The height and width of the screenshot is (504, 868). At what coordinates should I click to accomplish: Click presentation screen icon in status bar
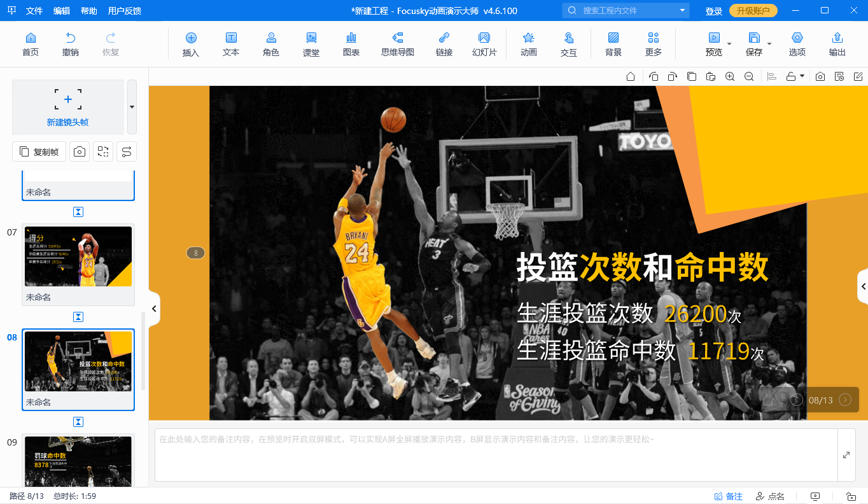[x=816, y=496]
